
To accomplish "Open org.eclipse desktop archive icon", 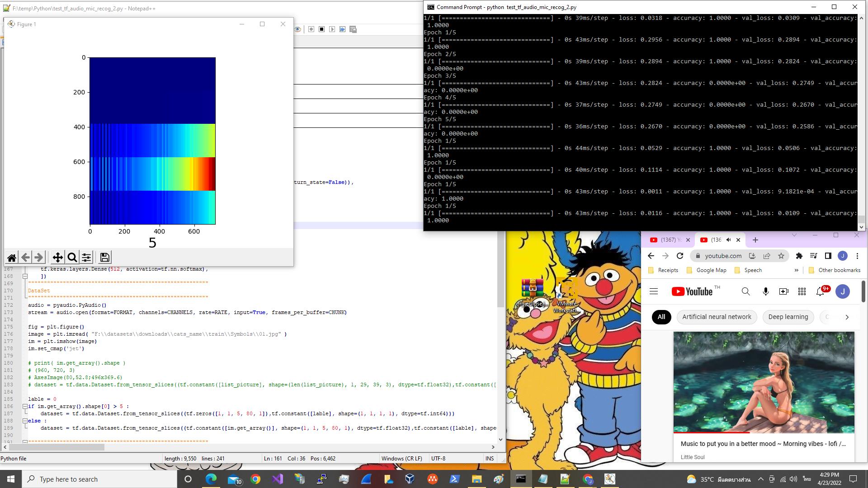I will point(533,293).
